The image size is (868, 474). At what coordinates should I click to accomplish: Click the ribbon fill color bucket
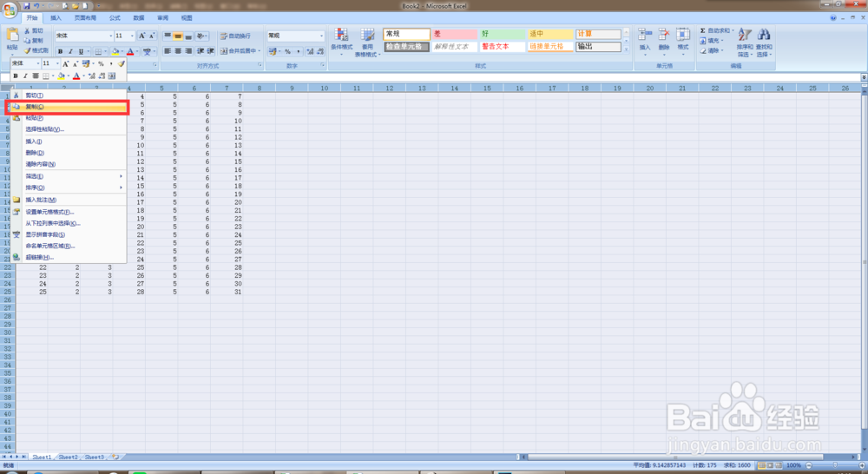pyautogui.click(x=115, y=51)
